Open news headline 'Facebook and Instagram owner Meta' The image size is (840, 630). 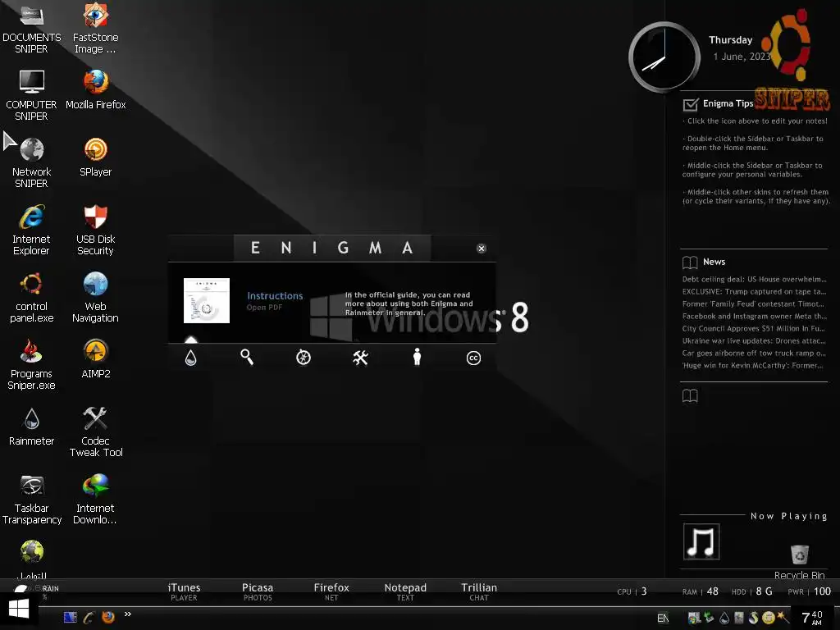click(755, 316)
